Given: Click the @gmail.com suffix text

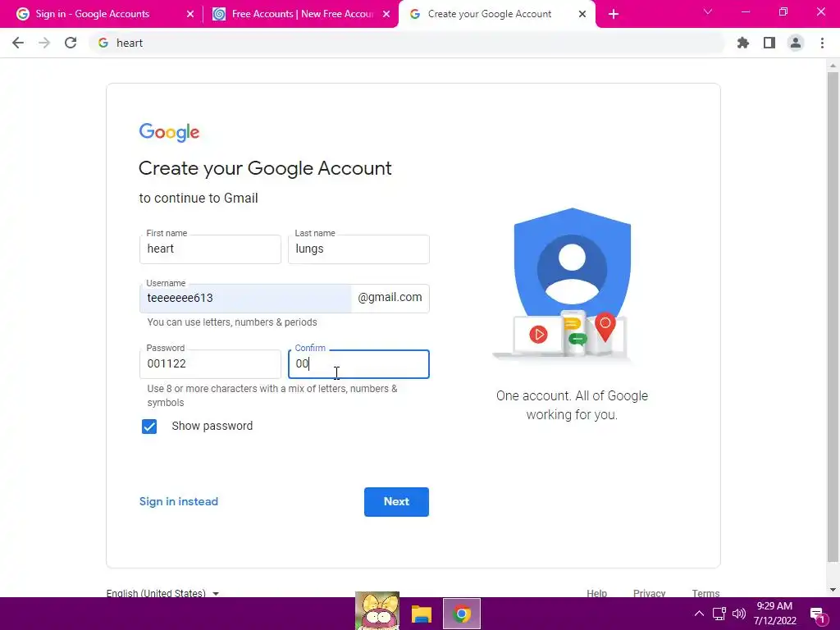Looking at the screenshot, I should tap(390, 297).
